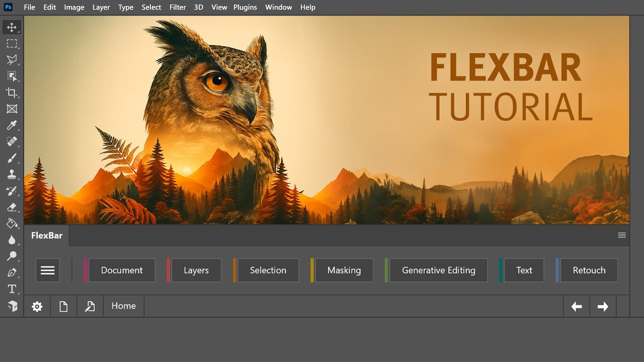Image resolution: width=644 pixels, height=362 pixels.
Task: Select the Rectangular Marquee tool
Action: click(x=12, y=44)
